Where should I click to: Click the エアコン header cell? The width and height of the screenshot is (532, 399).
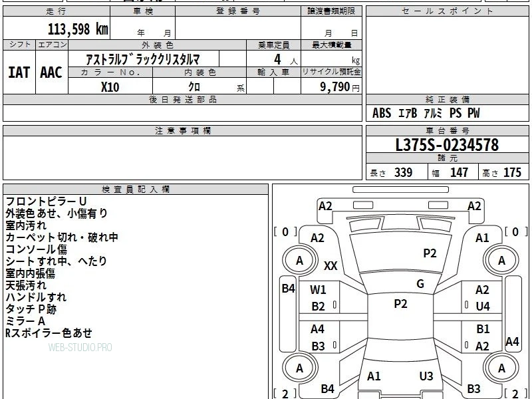52,45
